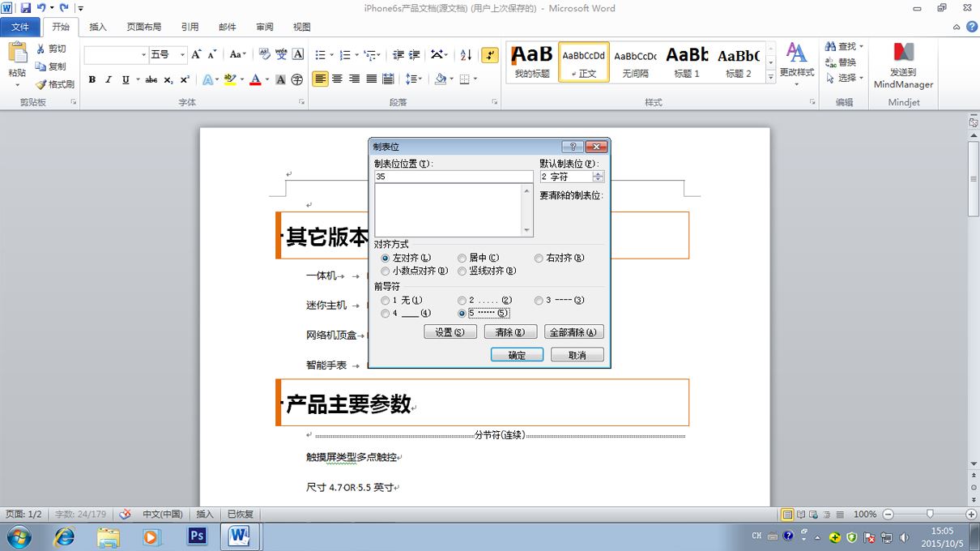Click the Clear Formatting icon
The height and width of the screenshot is (551, 980).
pyautogui.click(x=264, y=54)
